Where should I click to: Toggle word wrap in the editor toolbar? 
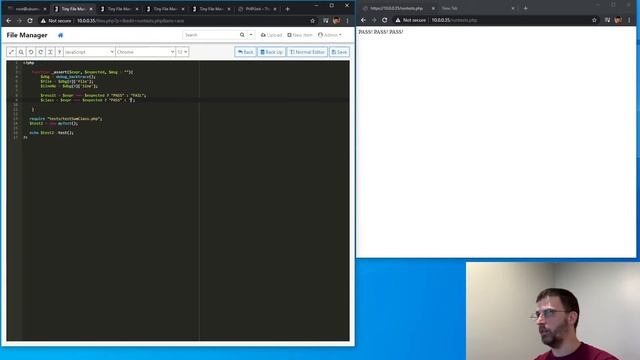coord(50,52)
